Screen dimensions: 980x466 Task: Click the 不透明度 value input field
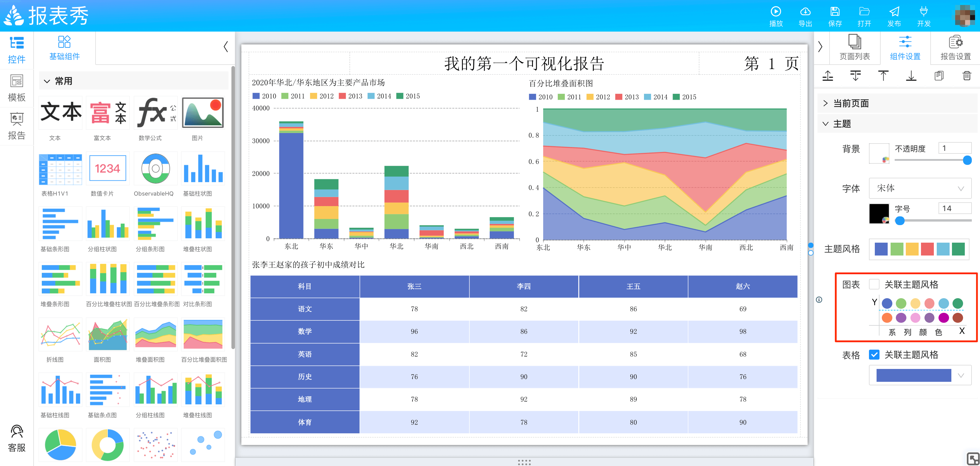coord(955,148)
